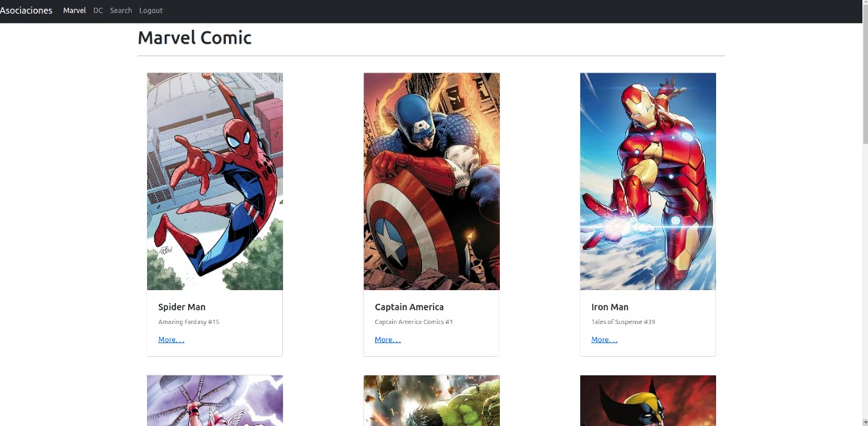Click the Asociaciones brand link
Screen dimensions: 868x426
26,10
